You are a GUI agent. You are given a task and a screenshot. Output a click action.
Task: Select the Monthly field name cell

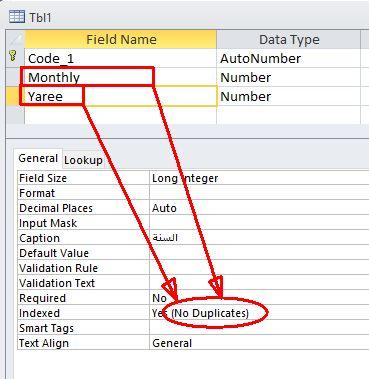[121, 77]
